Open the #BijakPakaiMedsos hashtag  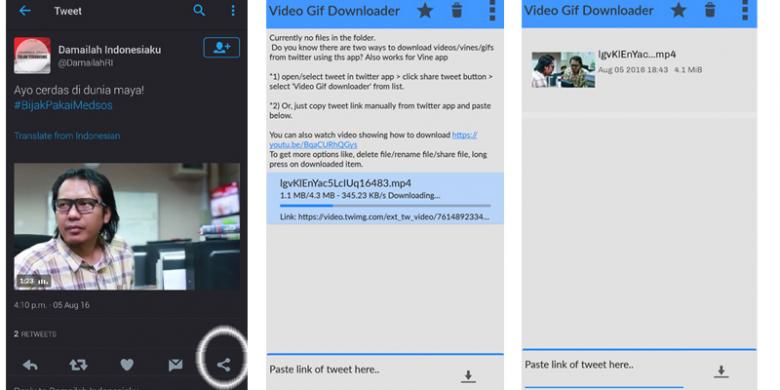click(63, 105)
